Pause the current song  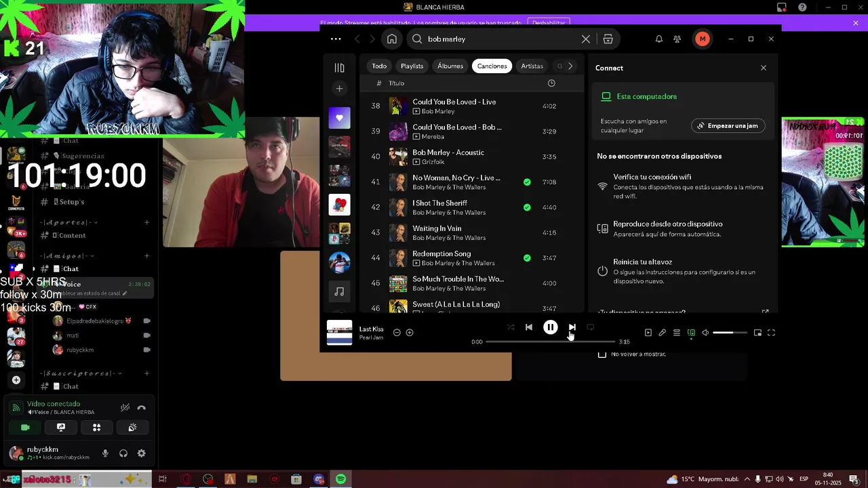[550, 327]
